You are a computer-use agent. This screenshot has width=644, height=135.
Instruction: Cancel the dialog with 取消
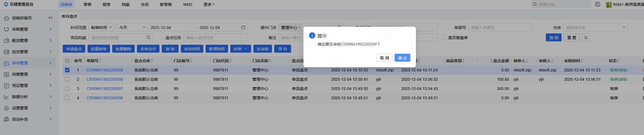pos(384,58)
